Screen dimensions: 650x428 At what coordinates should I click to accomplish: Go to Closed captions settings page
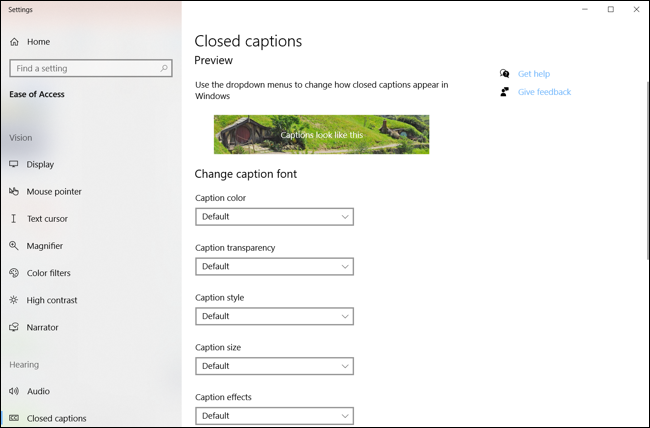coord(56,418)
